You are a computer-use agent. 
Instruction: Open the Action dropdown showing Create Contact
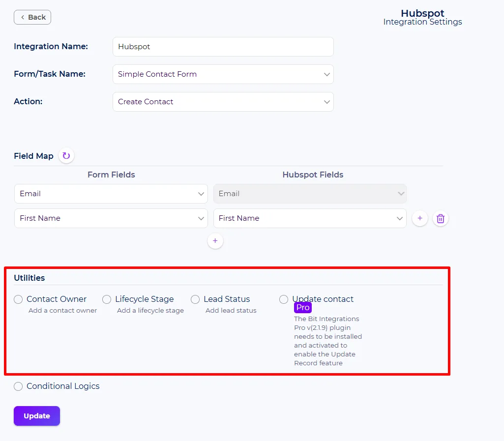click(223, 102)
